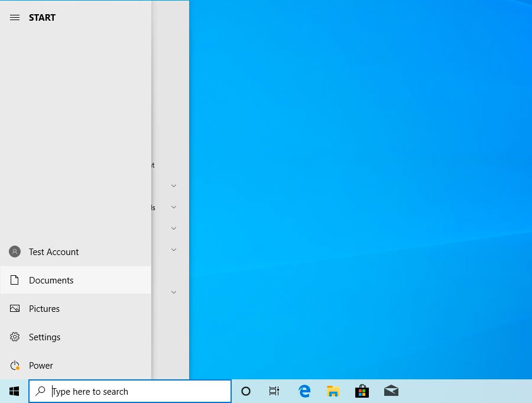
Task: Open File Explorer from the taskbar
Action: (333, 391)
